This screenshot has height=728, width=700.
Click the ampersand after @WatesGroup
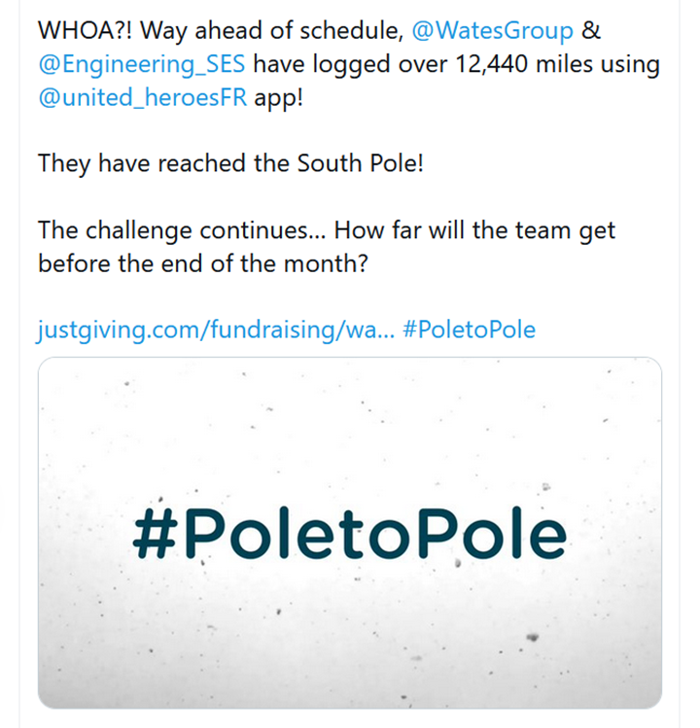point(591,30)
